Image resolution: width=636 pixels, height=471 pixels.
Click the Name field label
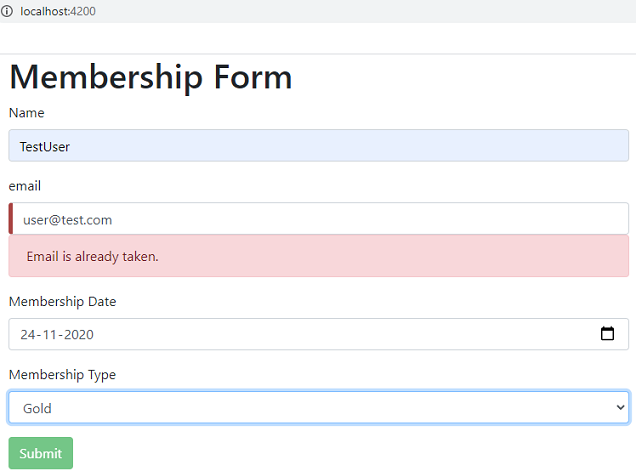click(x=26, y=113)
